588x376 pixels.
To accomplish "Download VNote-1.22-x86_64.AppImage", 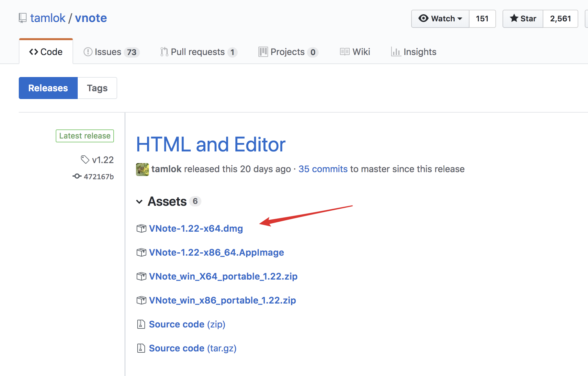I will 216,252.
